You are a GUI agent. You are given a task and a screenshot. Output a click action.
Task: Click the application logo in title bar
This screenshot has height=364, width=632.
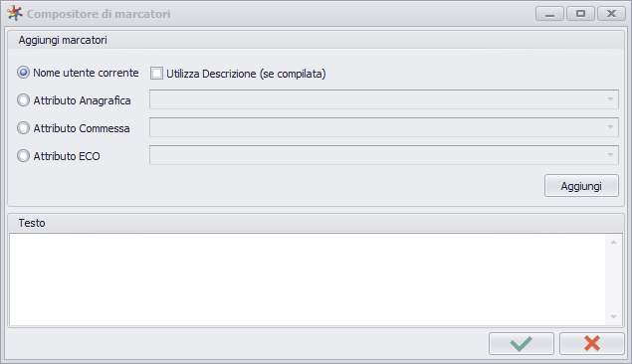coord(15,13)
